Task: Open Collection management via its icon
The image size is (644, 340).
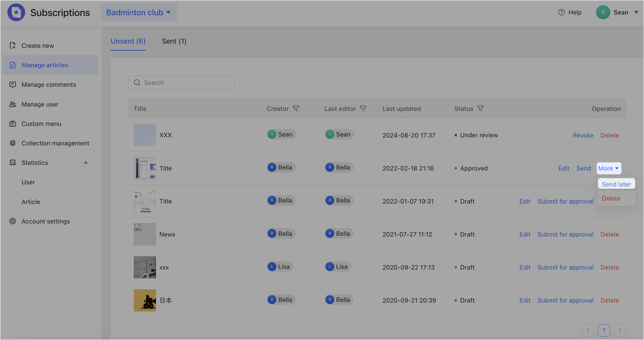Action: click(13, 143)
